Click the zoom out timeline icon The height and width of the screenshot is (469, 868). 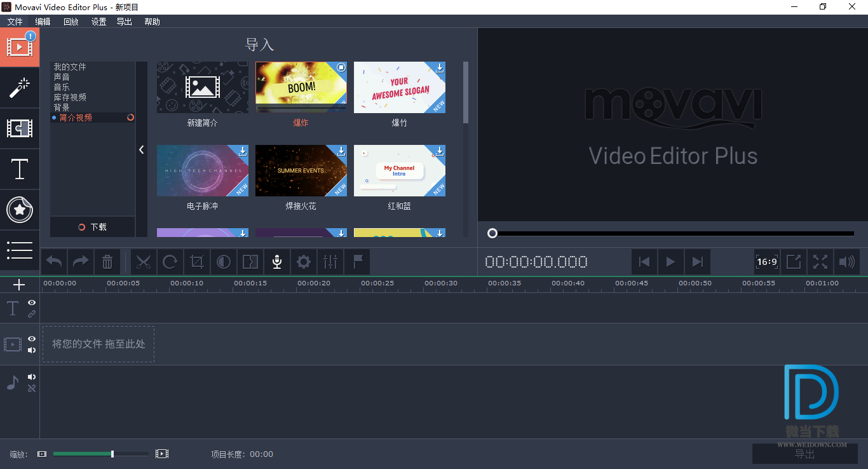[42, 454]
